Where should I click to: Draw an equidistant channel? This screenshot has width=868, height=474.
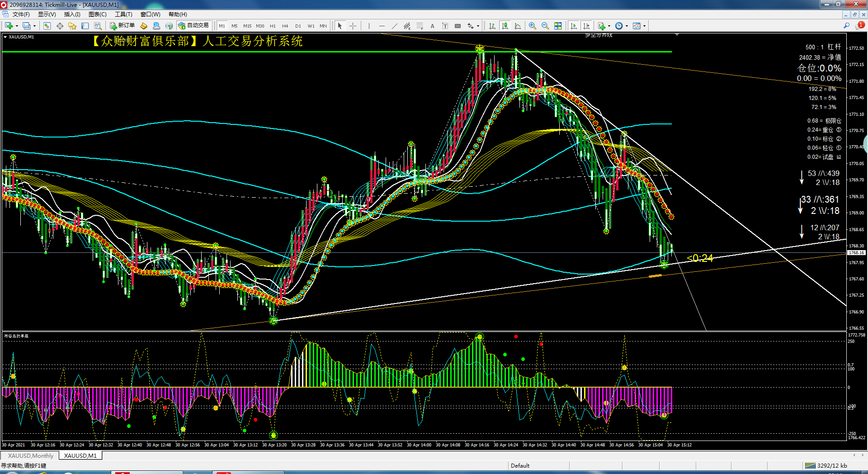407,26
